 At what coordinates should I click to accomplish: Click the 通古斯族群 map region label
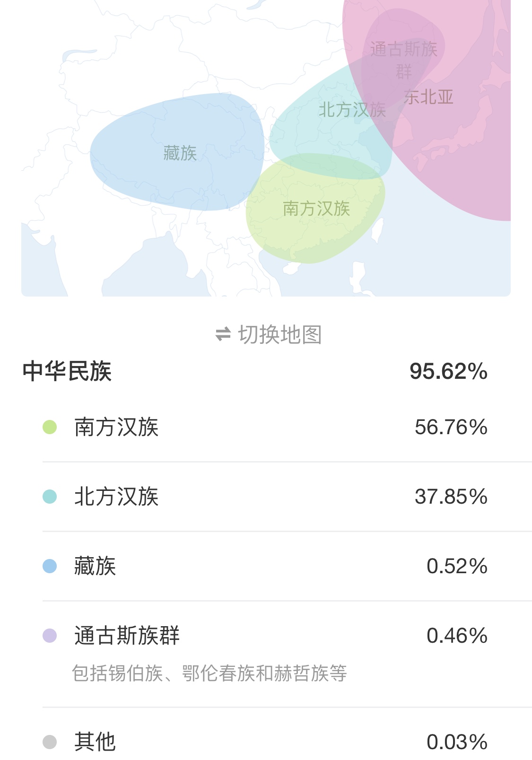point(404,60)
